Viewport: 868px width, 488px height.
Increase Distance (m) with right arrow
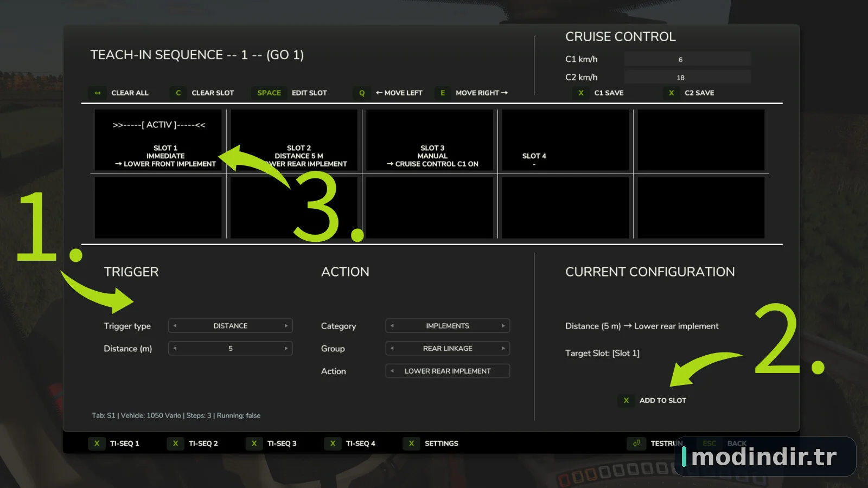tap(286, 349)
